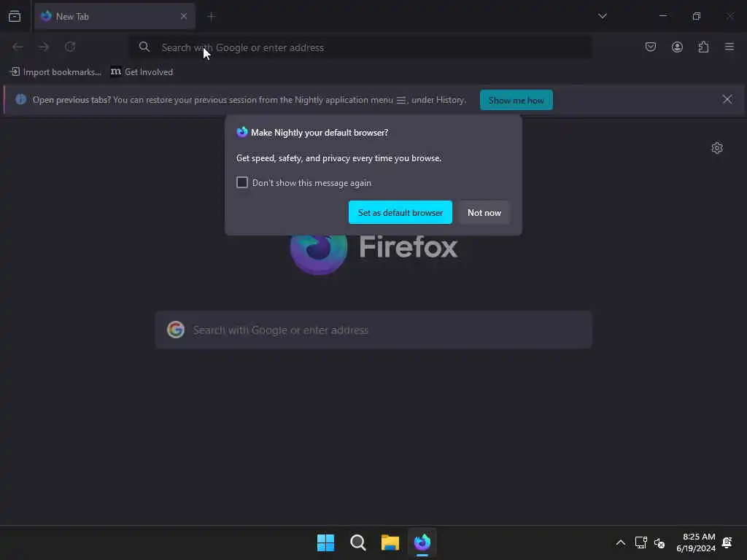Open the Firefox account icon

click(x=677, y=47)
